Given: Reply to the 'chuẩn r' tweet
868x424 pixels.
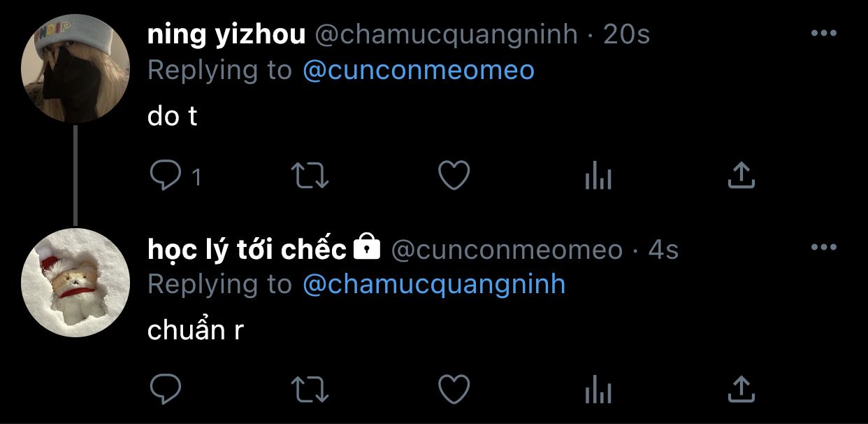Looking at the screenshot, I should click(x=166, y=388).
